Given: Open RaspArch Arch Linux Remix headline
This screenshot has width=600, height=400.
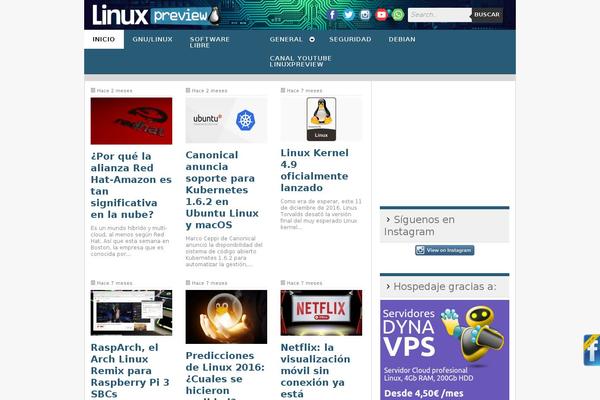Looking at the screenshot, I should pos(130,371).
